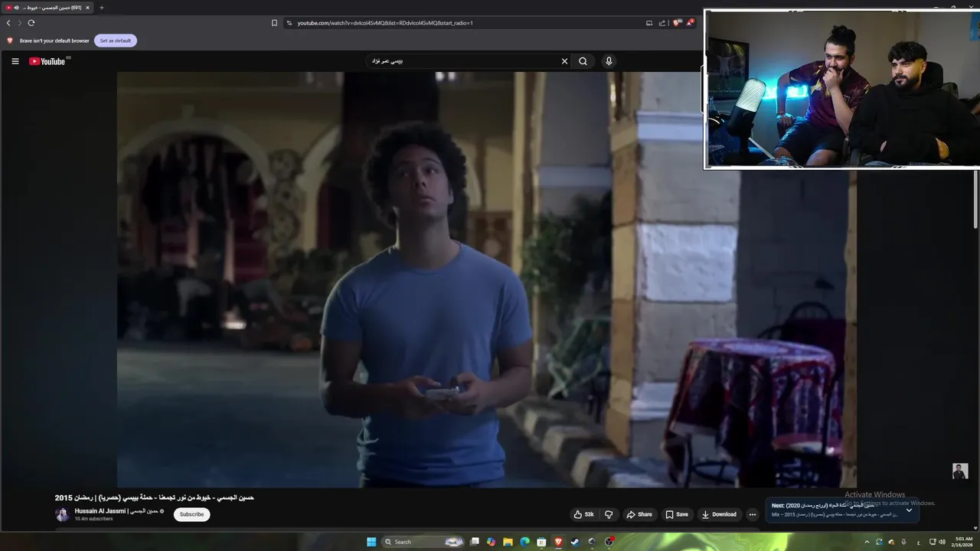The width and height of the screenshot is (980, 551).
Task: Open Brave Rewards triangle icon
Action: [689, 23]
